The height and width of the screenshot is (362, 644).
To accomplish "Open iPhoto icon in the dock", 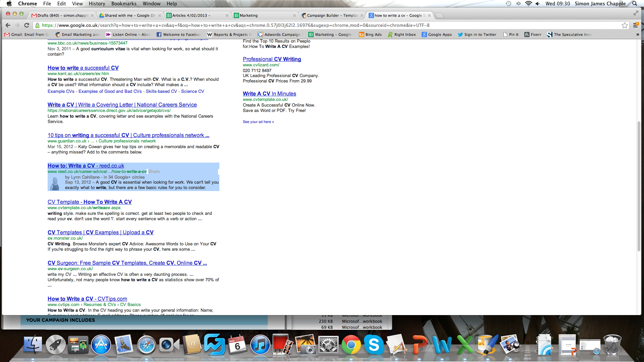I will 306,345.
